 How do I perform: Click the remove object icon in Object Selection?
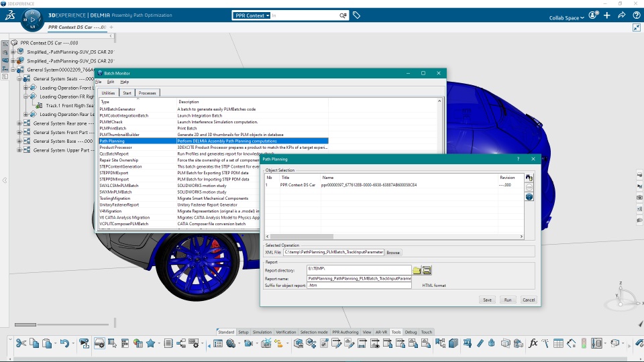click(529, 187)
